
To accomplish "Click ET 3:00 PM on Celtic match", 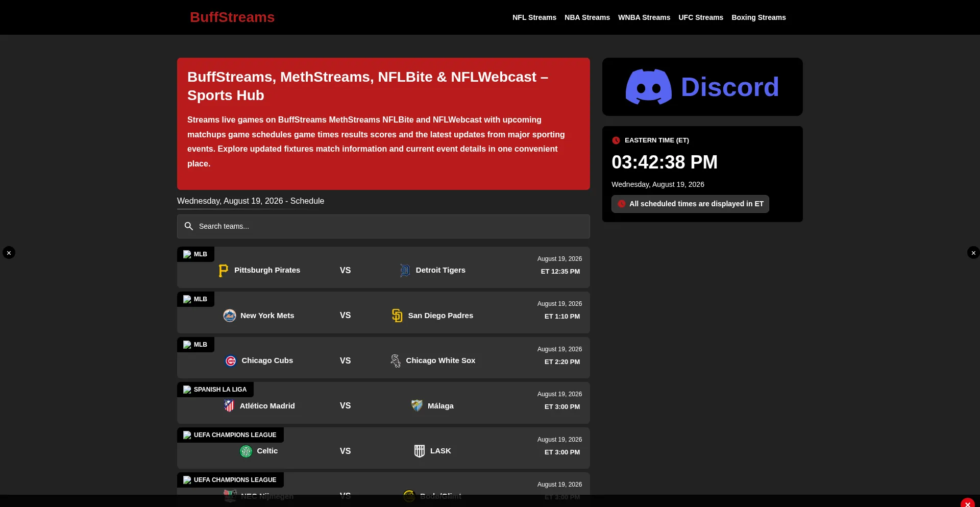I will (562, 452).
